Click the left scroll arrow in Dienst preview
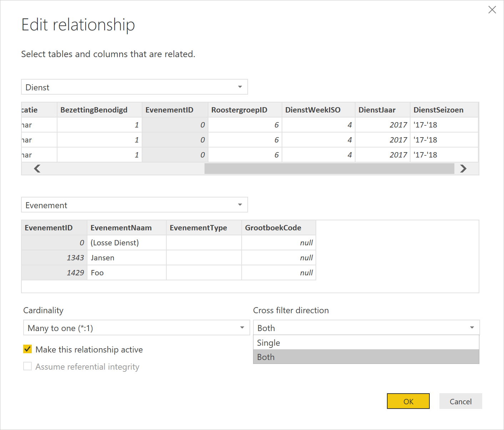This screenshot has width=504, height=430. click(37, 169)
